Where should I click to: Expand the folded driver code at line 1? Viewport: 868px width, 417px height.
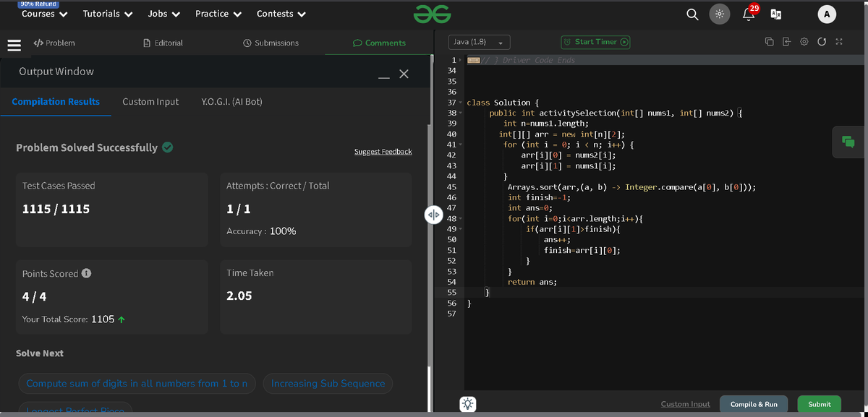click(x=459, y=60)
